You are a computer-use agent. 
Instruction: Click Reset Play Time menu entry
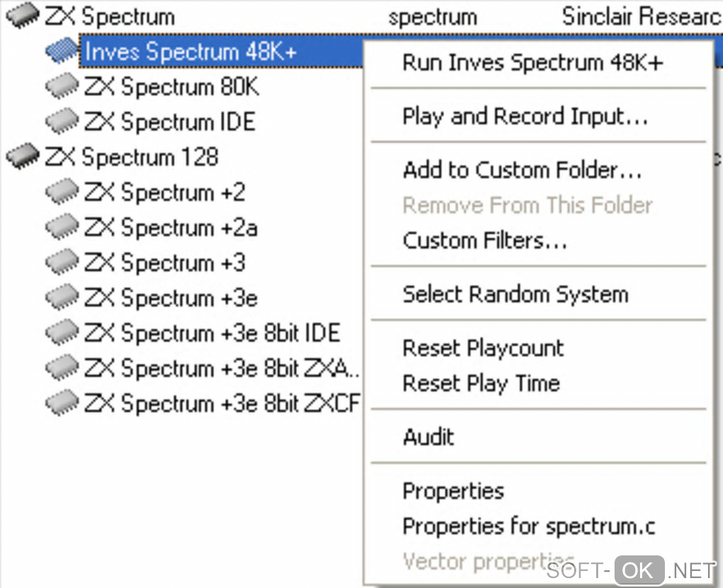click(x=481, y=383)
